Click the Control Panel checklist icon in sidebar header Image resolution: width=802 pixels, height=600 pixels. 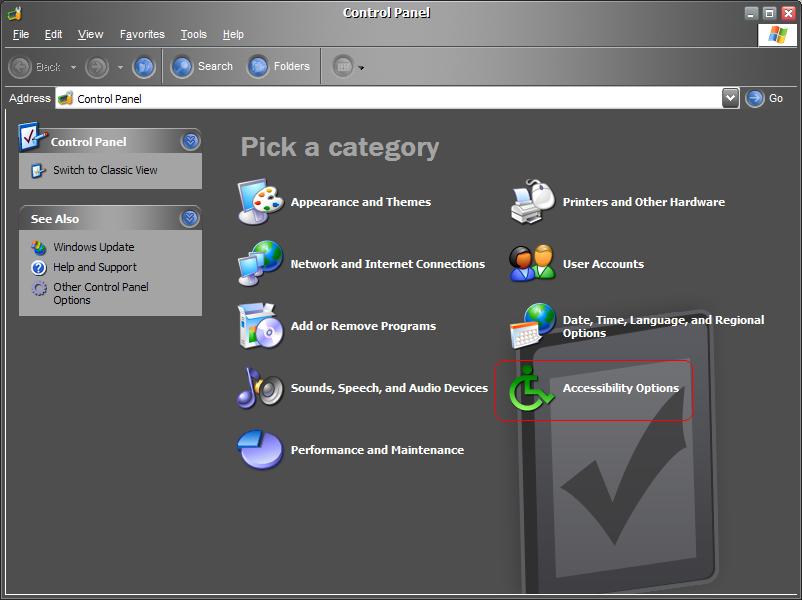(31, 137)
